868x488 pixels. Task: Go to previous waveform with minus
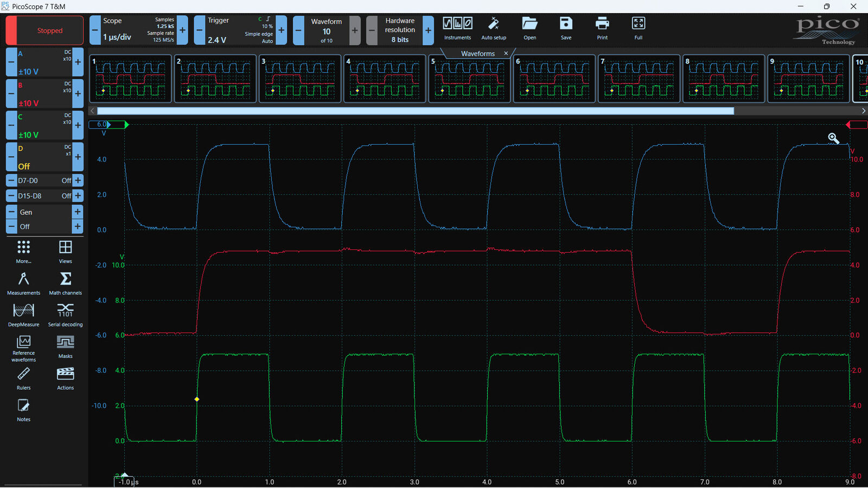298,30
